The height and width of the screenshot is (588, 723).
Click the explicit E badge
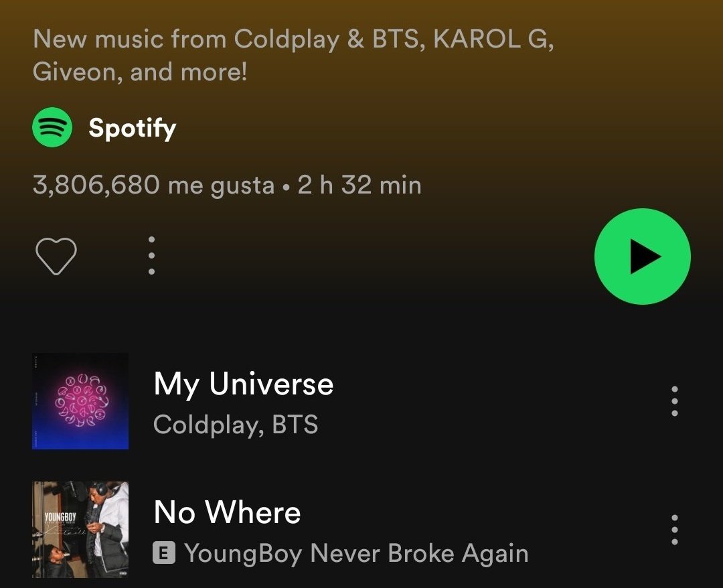[x=164, y=553]
